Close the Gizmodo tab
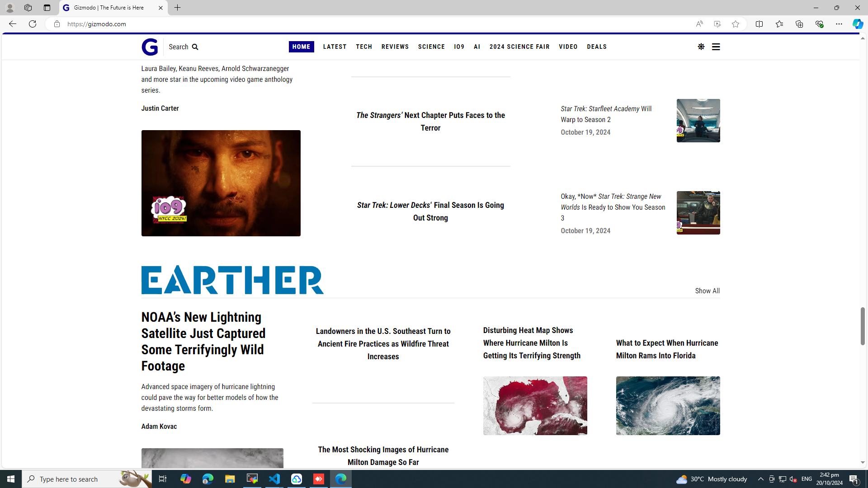Viewport: 868px width, 488px height. point(160,8)
